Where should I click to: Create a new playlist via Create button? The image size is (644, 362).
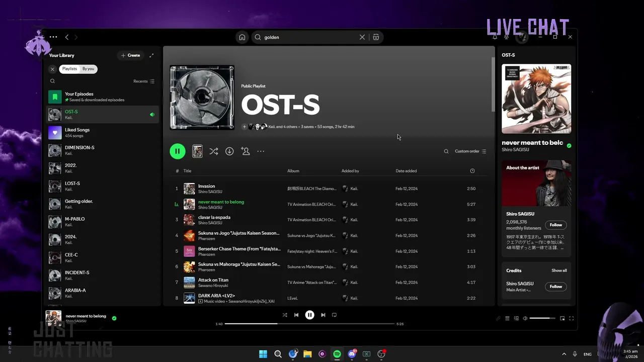click(131, 55)
